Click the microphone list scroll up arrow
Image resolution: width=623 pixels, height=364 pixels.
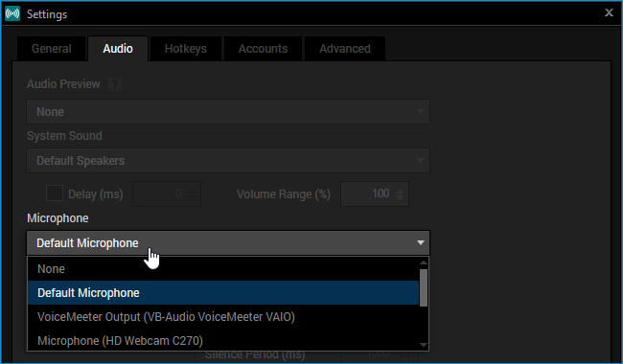point(424,262)
